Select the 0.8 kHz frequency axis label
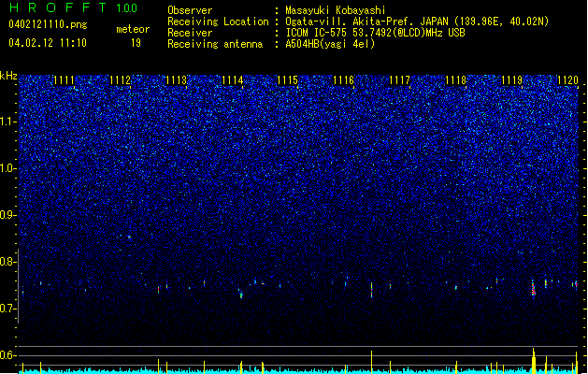The width and height of the screenshot is (588, 374). click(8, 262)
